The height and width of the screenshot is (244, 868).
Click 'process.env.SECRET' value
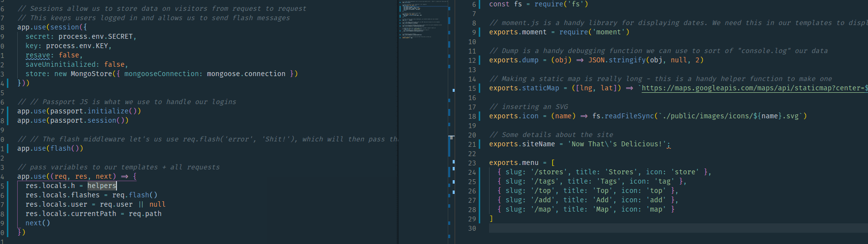[x=95, y=37]
